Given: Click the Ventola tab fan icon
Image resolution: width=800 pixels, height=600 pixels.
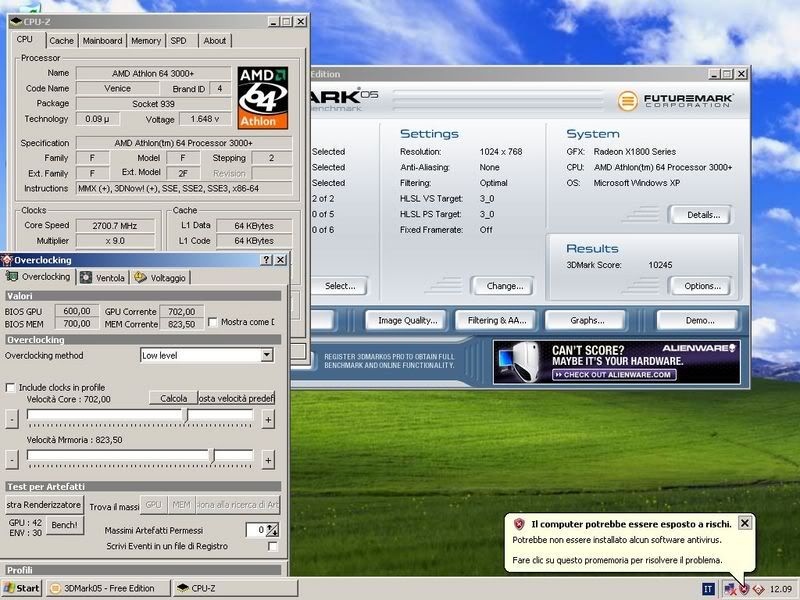Looking at the screenshot, I should pos(86,278).
